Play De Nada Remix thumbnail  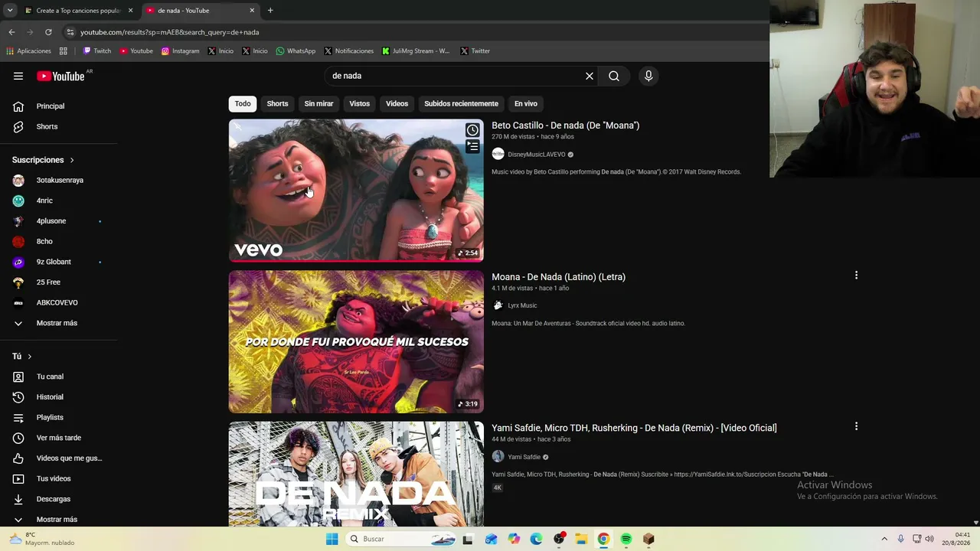tap(356, 474)
